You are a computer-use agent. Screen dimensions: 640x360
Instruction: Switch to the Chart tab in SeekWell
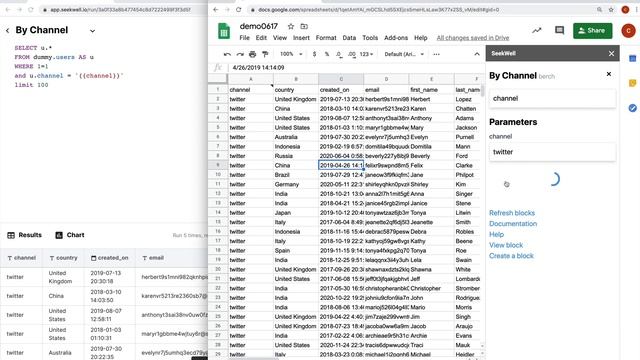point(70,235)
